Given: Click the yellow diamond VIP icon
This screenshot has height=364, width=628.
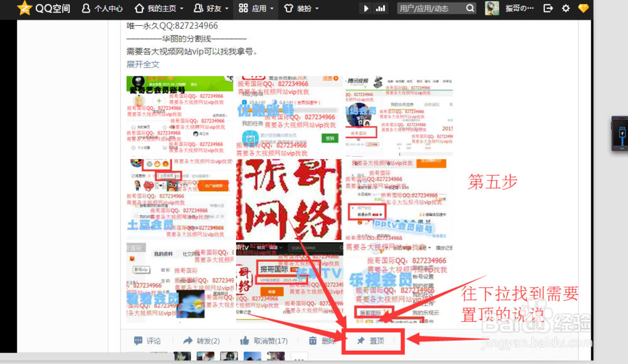Looking at the screenshot, I should point(583,8).
